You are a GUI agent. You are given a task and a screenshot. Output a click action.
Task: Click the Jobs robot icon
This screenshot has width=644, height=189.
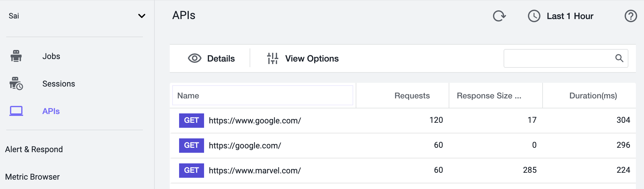click(x=16, y=56)
